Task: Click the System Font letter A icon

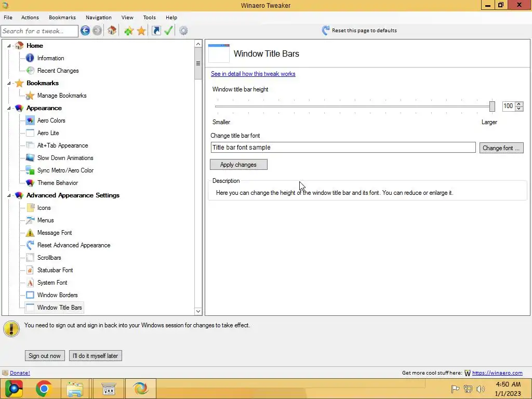Action: click(x=30, y=283)
